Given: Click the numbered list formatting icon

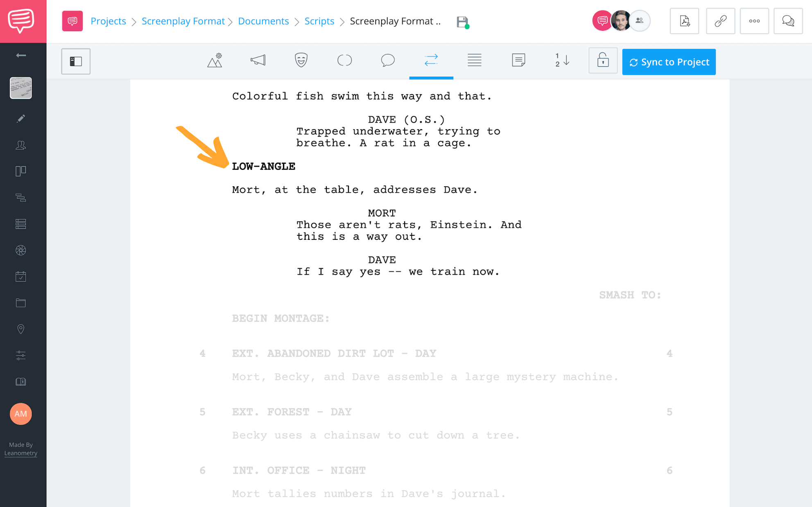Looking at the screenshot, I should pos(561,61).
